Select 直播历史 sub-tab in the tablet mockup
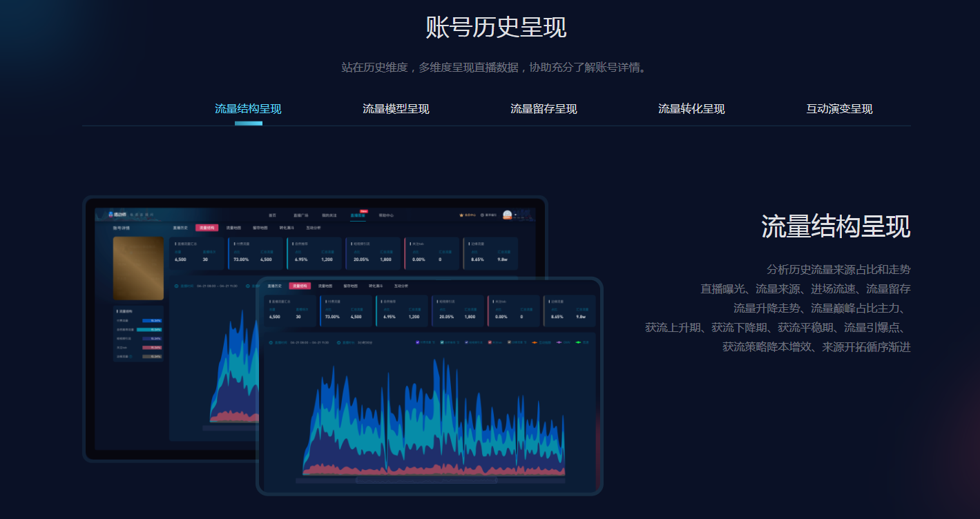Image resolution: width=980 pixels, height=519 pixels. [274, 286]
